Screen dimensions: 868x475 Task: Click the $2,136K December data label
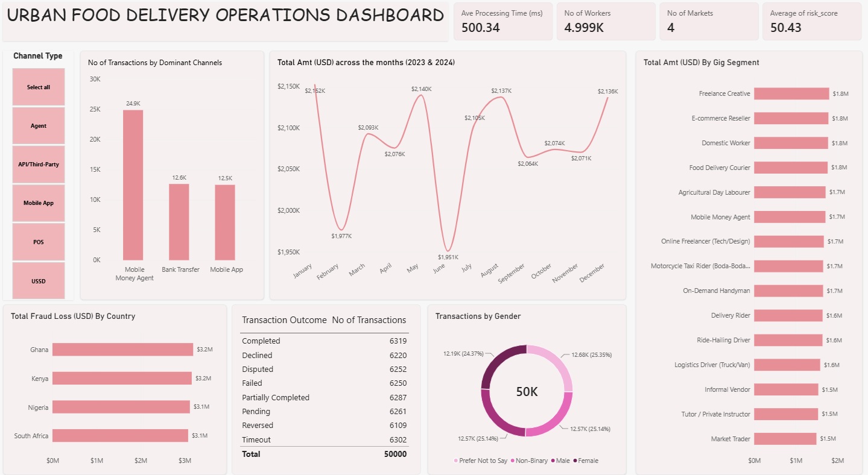pyautogui.click(x=608, y=91)
